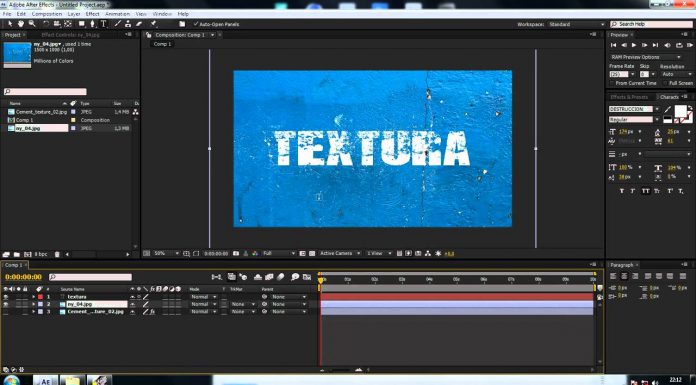Left align text in Paragraph panel
This screenshot has height=385, width=696.
(613, 276)
